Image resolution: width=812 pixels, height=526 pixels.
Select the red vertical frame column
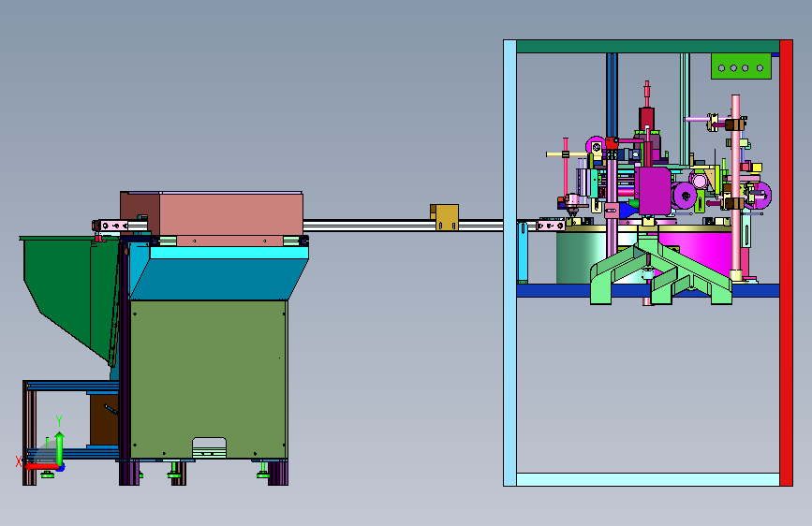[x=786, y=263]
